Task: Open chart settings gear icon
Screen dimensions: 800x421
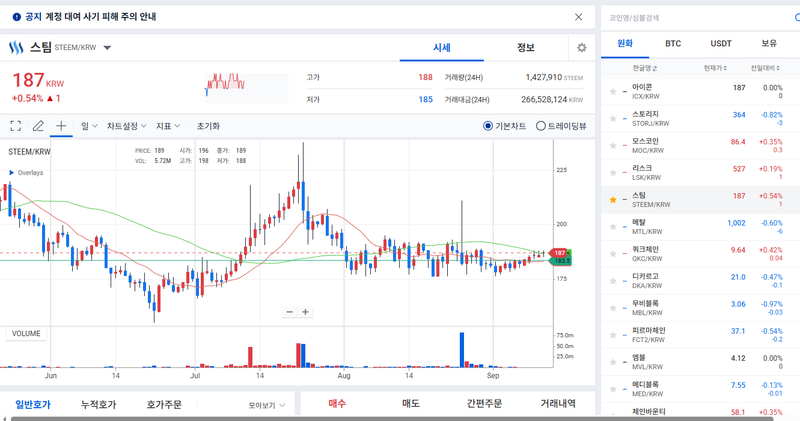Action: (582, 47)
